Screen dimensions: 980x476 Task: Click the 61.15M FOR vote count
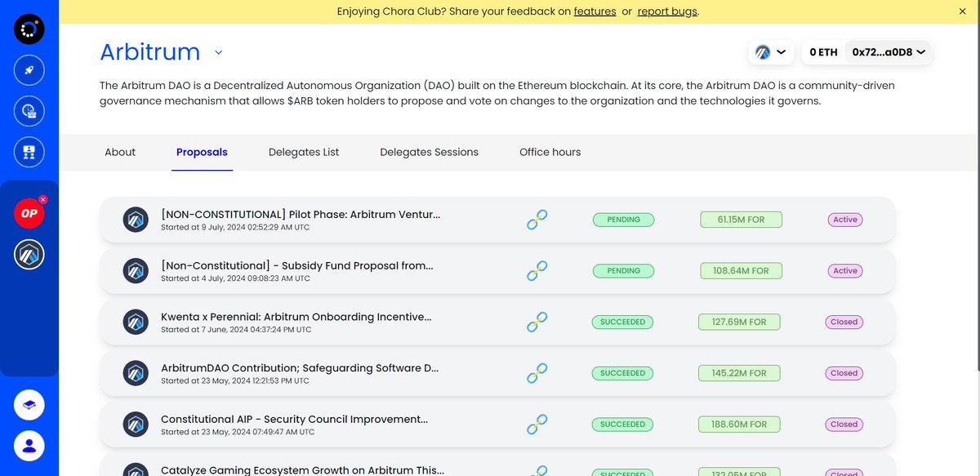pos(742,220)
